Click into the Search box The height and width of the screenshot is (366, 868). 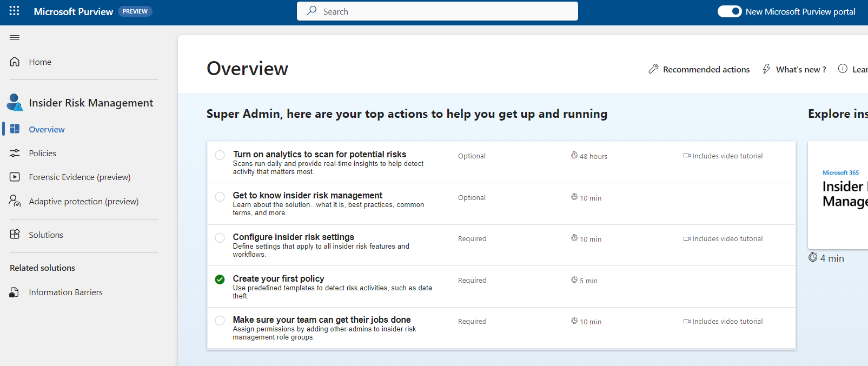(437, 11)
